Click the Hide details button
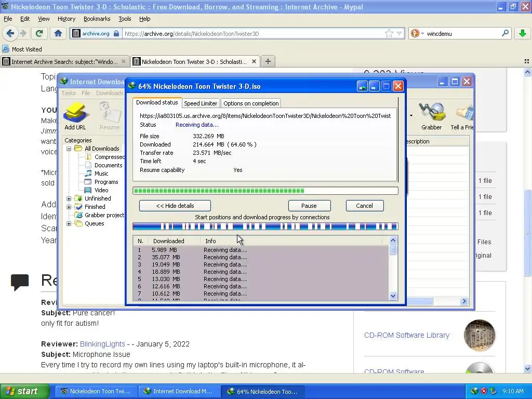This screenshot has width=532, height=399. tap(175, 206)
